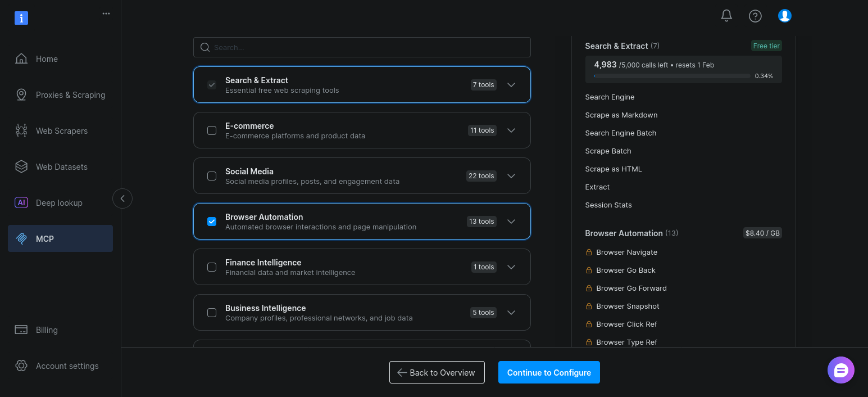Open the Home section in the sidebar
The height and width of the screenshot is (397, 868).
pos(47,58)
